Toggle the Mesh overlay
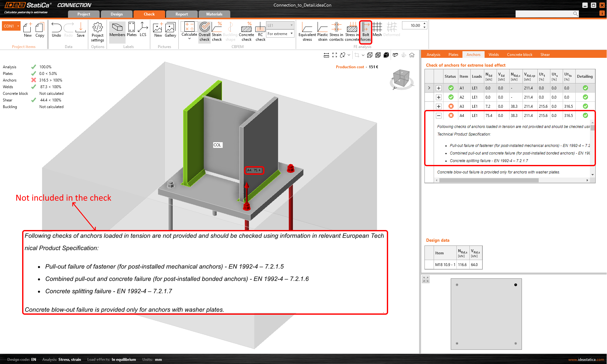This screenshot has height=364, width=607. 377,30
